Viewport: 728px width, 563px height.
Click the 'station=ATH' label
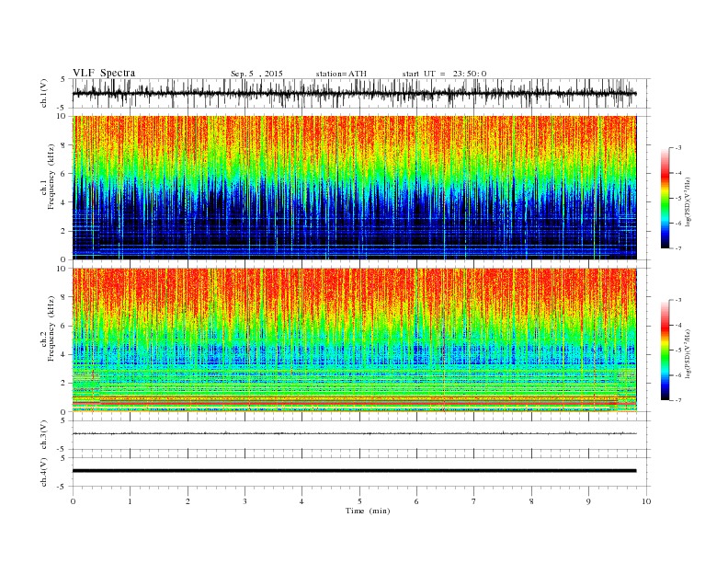[341, 74]
